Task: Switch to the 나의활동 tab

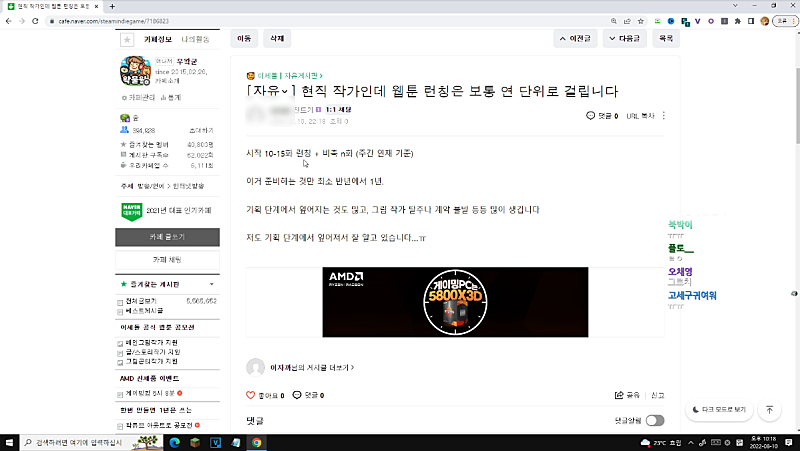Action: coord(195,39)
